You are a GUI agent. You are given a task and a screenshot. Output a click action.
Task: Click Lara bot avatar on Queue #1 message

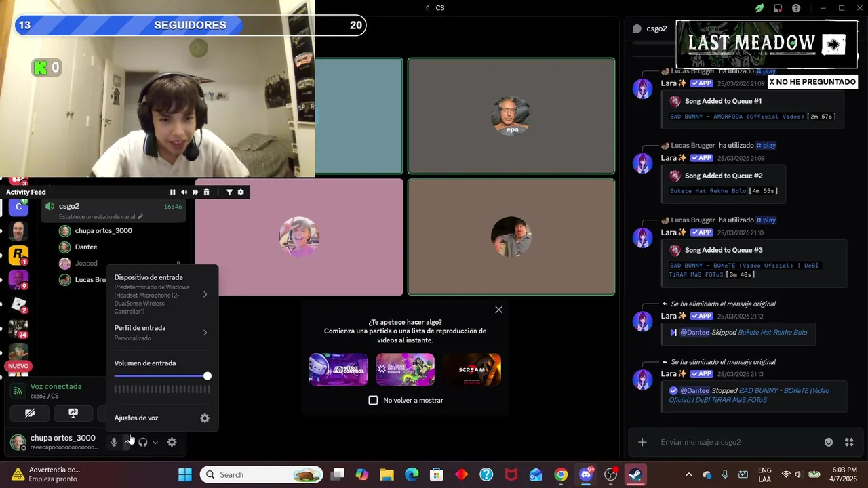[x=642, y=88]
